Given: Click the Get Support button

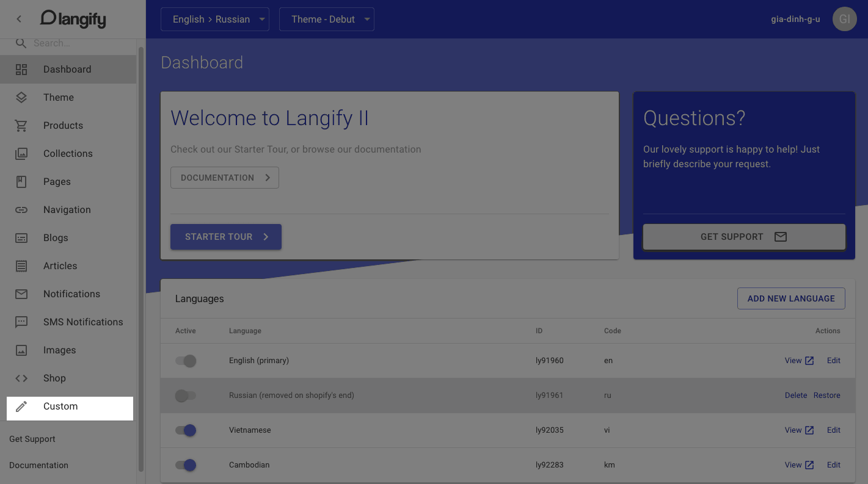Looking at the screenshot, I should point(744,237).
